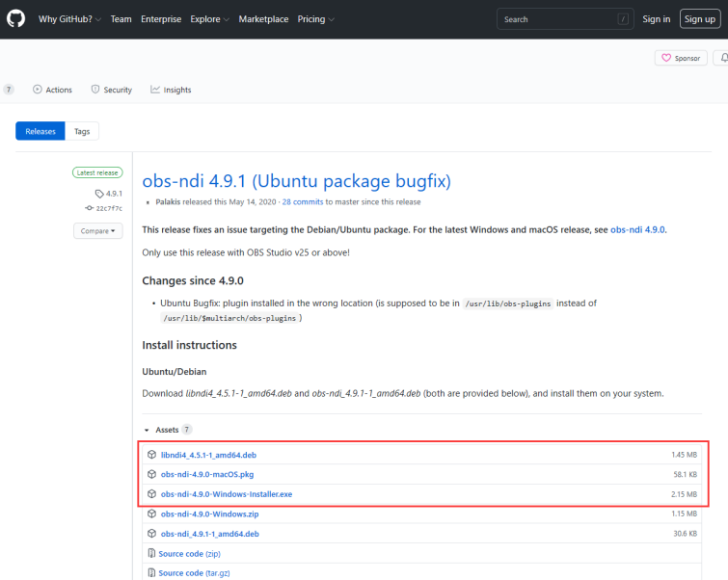Click the GitHub octocat logo
728x580 pixels.
(x=16, y=18)
